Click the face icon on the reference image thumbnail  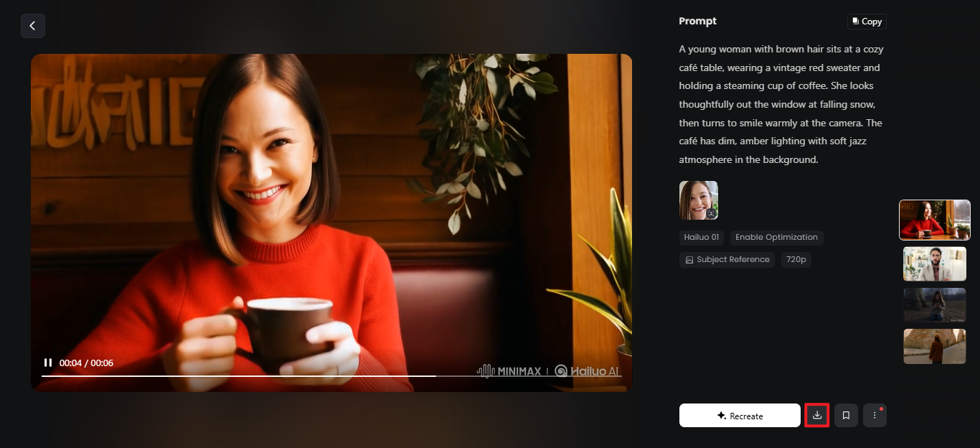click(712, 213)
